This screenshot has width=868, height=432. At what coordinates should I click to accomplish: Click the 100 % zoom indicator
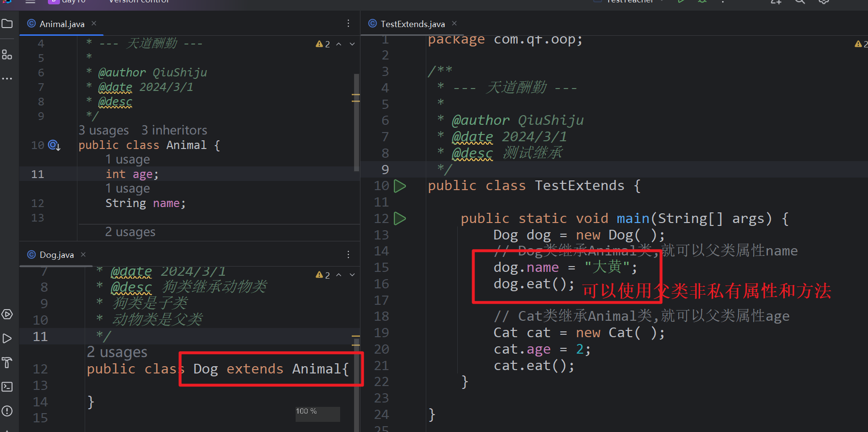tap(318, 414)
